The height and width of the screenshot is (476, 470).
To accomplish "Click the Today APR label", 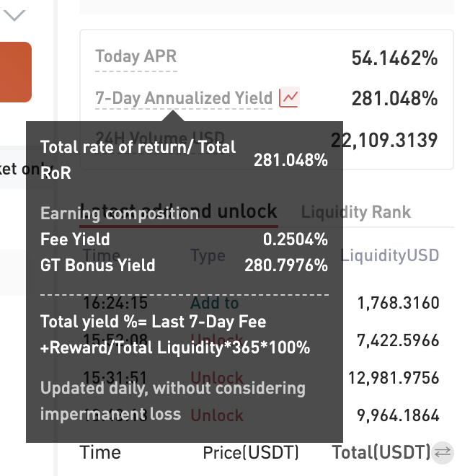I will pos(136,57).
